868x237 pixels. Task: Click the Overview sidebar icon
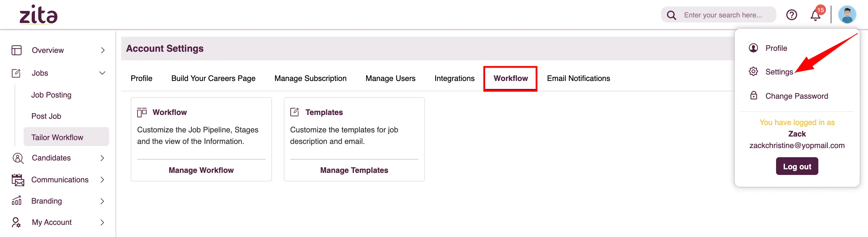17,50
